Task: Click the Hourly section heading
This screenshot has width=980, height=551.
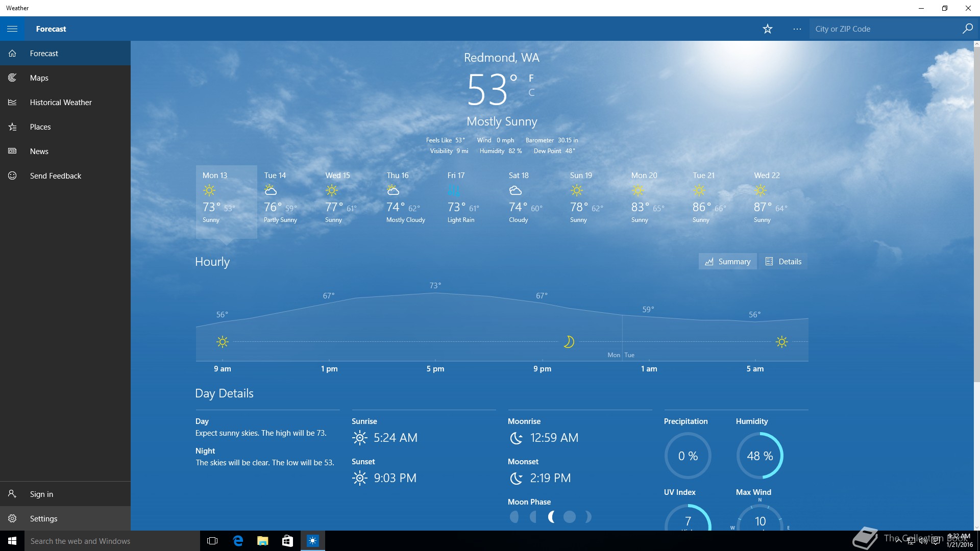Action: (212, 262)
